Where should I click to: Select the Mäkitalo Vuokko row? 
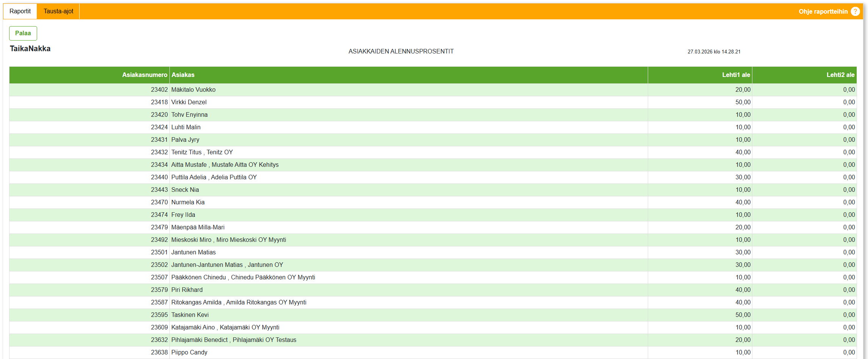pyautogui.click(x=193, y=90)
